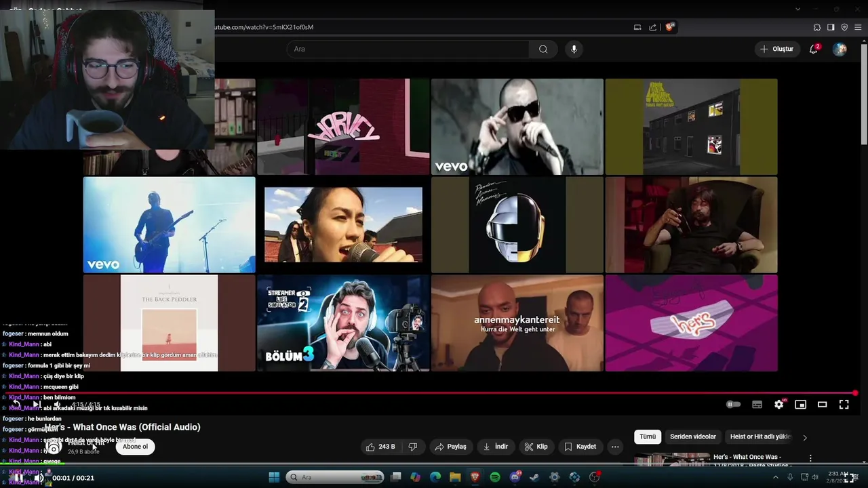Click the Kaydet save button

coord(580,447)
